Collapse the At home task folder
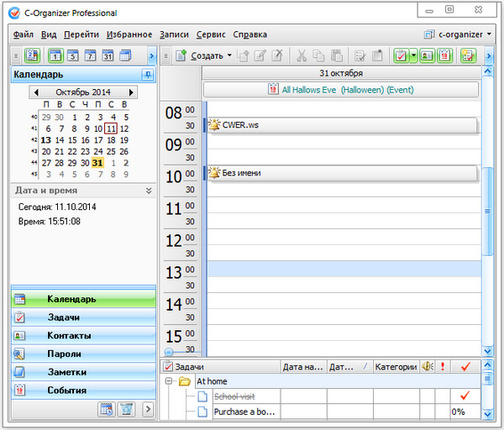Screen dimensions: 504x430 coord(169,381)
